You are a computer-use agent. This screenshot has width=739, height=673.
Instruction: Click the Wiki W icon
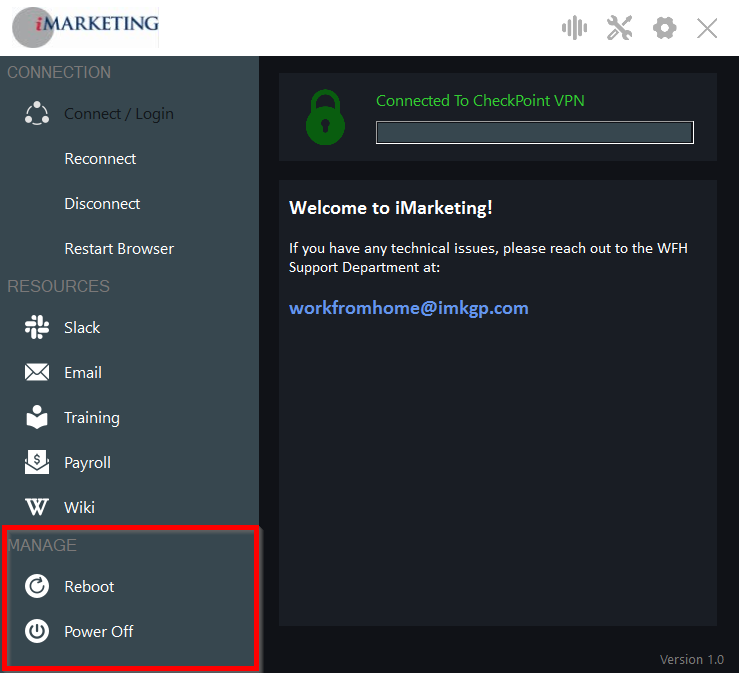[x=37, y=508]
